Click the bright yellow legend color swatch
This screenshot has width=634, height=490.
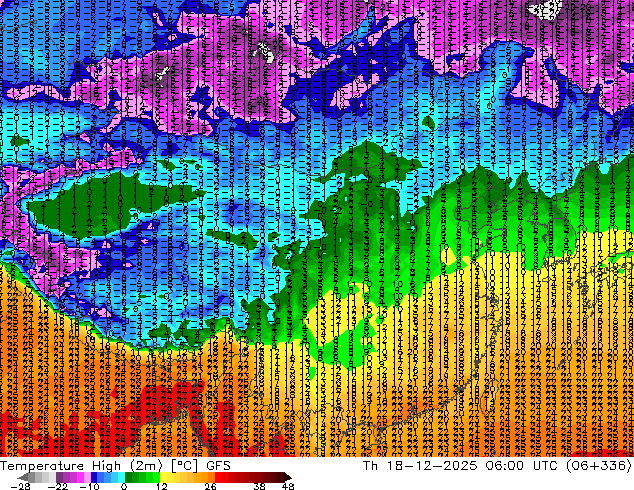(x=163, y=477)
